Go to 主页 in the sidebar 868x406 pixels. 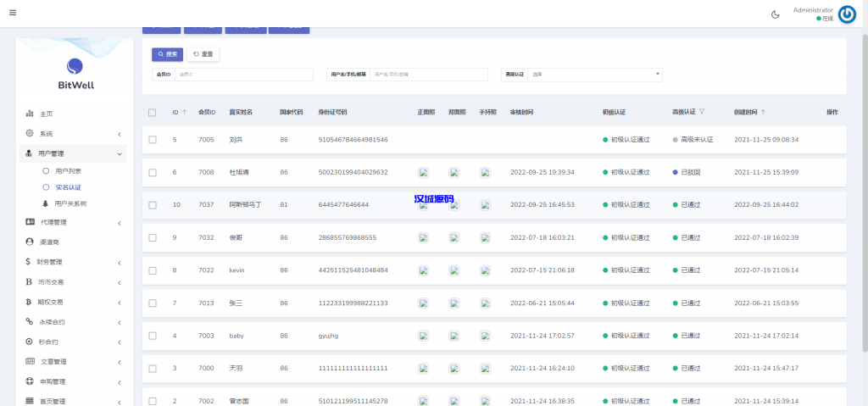coord(46,114)
